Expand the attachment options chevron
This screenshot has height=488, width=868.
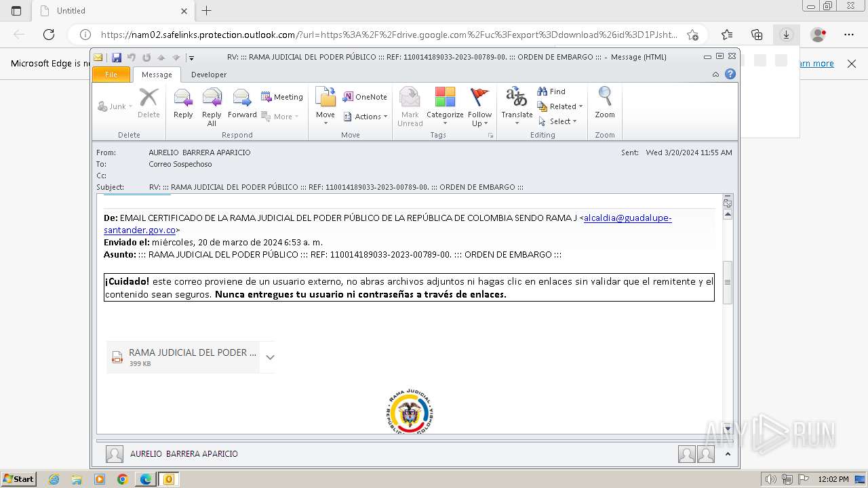[x=270, y=357]
